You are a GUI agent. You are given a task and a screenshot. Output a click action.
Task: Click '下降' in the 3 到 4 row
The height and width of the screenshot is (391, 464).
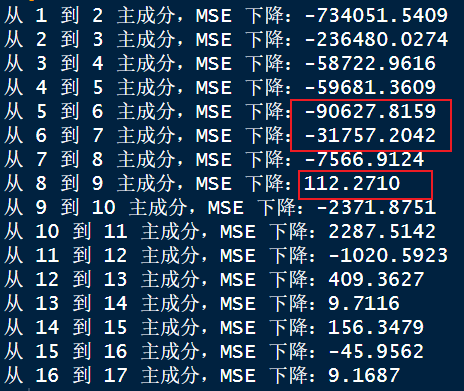(265, 64)
